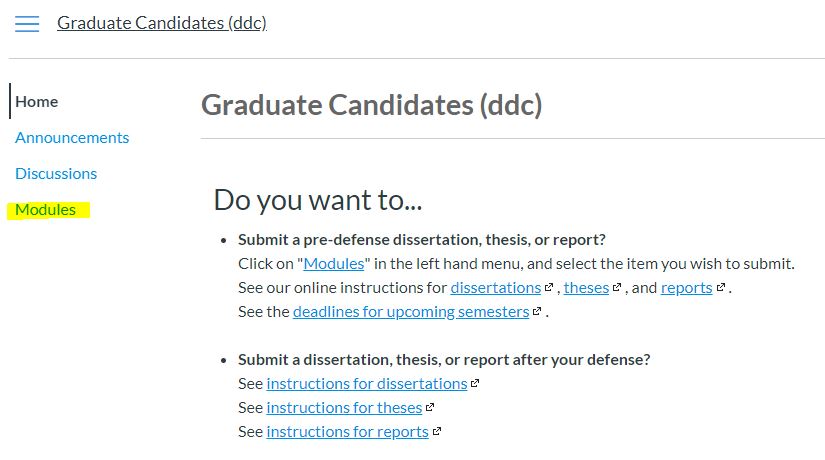View "deadlines for upcoming semesters" link

coord(411,312)
